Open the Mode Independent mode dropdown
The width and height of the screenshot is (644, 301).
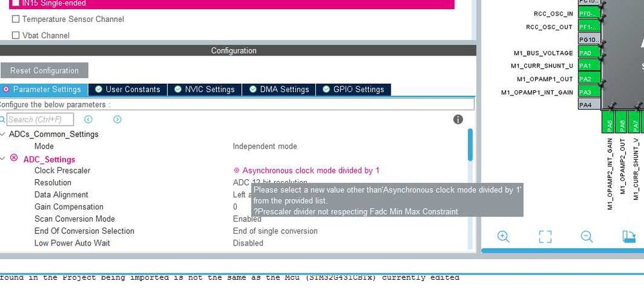point(265,146)
